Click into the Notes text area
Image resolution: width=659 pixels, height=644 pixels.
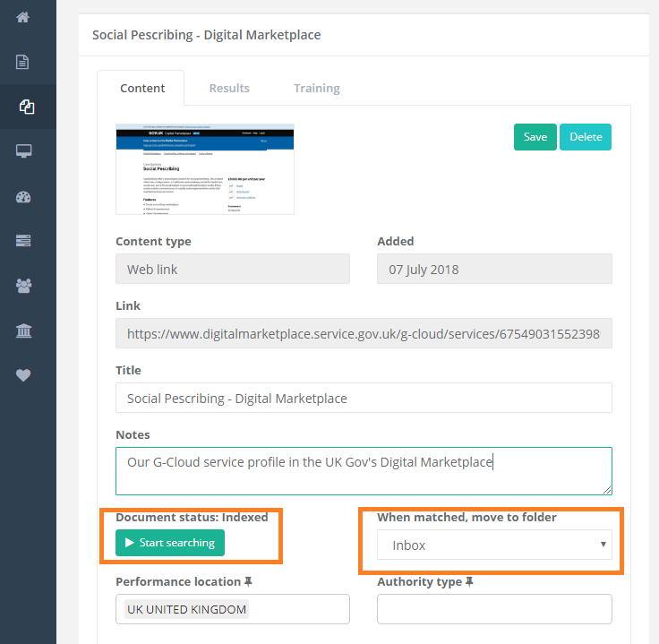(x=364, y=471)
